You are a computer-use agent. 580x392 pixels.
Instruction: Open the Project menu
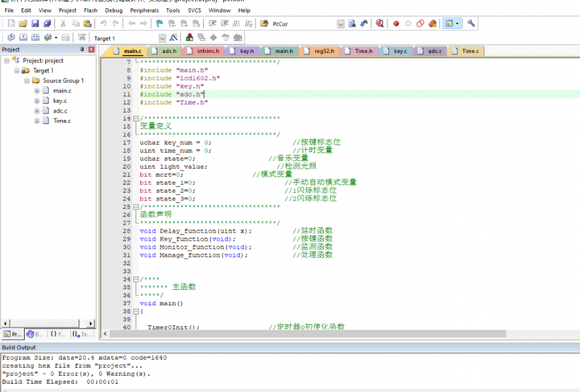[68, 10]
